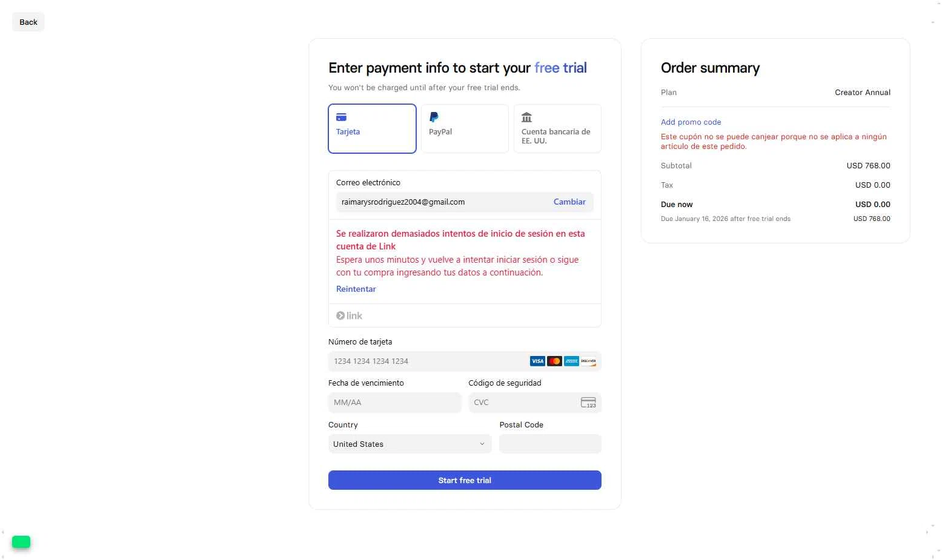Click the credit card icon in Tarjeta

pyautogui.click(x=341, y=117)
